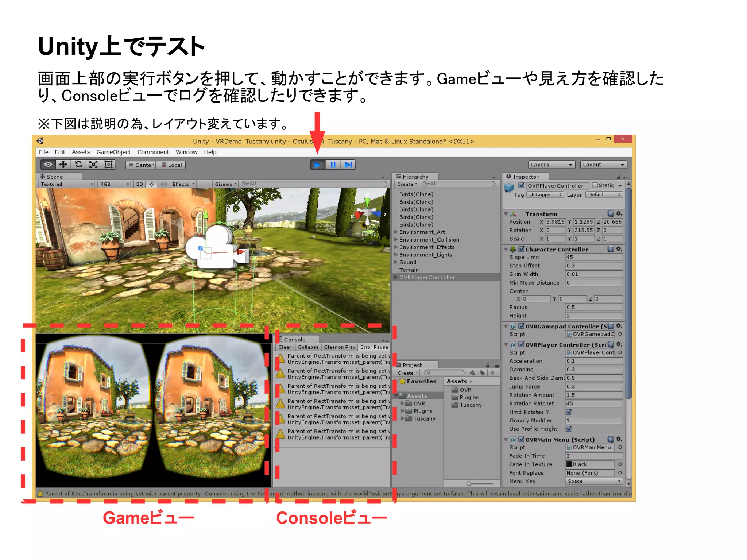Open the Gizmos dropdown
The image size is (747, 560).
click(x=226, y=184)
